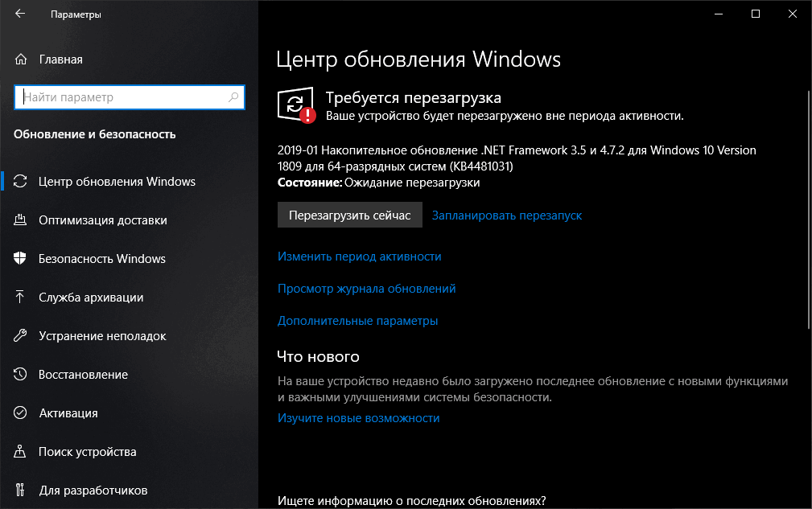This screenshot has height=509, width=812.
Task: Click the Восстановление recovery icon
Action: [22, 375]
